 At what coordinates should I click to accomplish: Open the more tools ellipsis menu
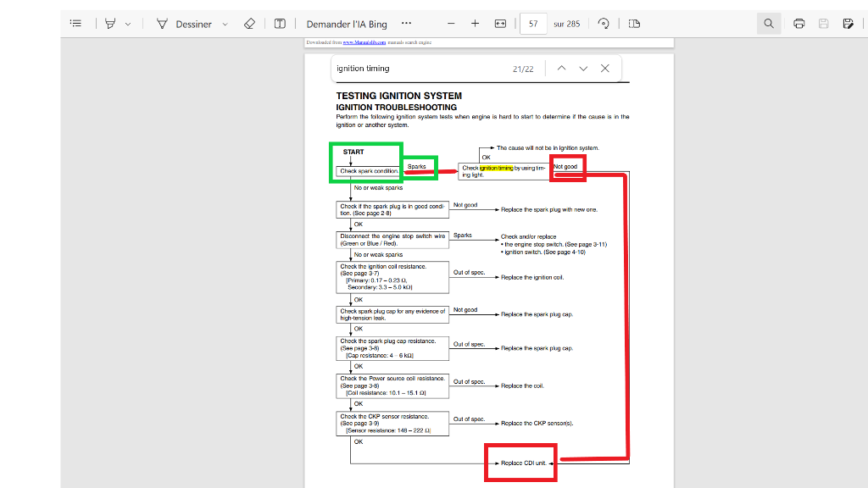pyautogui.click(x=406, y=24)
